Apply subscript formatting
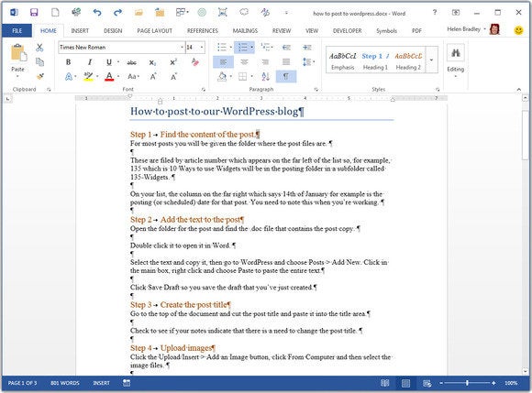Screen dimensions: 532x393 152,62
